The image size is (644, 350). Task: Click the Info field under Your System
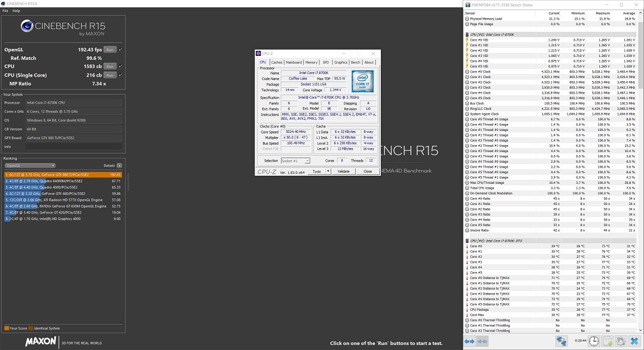click(x=73, y=147)
